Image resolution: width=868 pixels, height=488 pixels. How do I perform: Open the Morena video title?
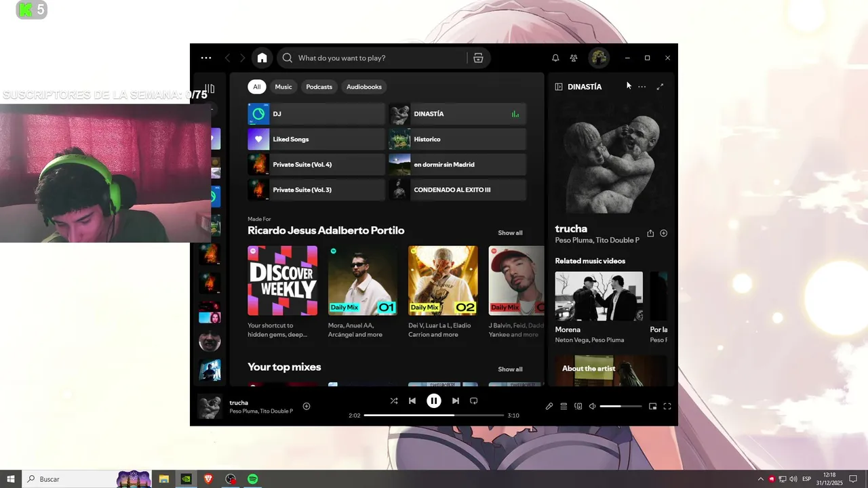pyautogui.click(x=568, y=329)
